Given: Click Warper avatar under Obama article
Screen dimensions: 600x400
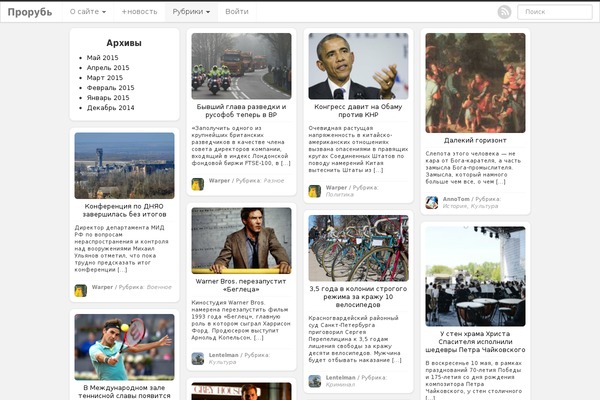Looking at the screenshot, I should tap(315, 191).
